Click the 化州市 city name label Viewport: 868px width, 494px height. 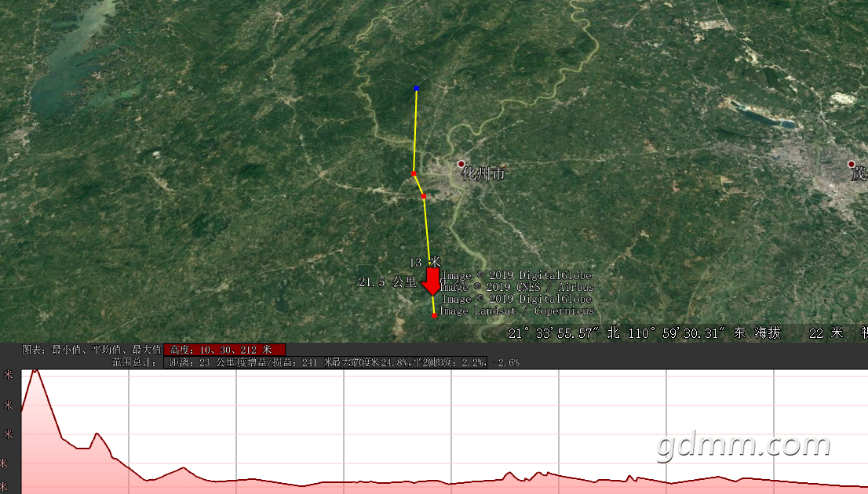tap(483, 173)
